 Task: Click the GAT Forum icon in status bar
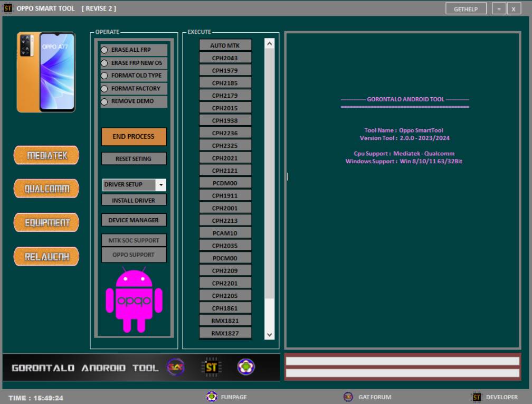(348, 397)
